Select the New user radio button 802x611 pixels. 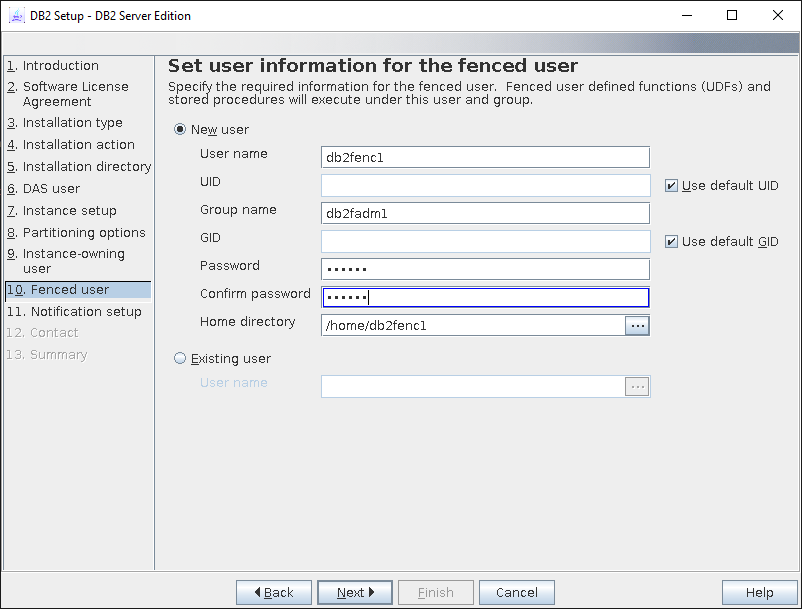181,130
